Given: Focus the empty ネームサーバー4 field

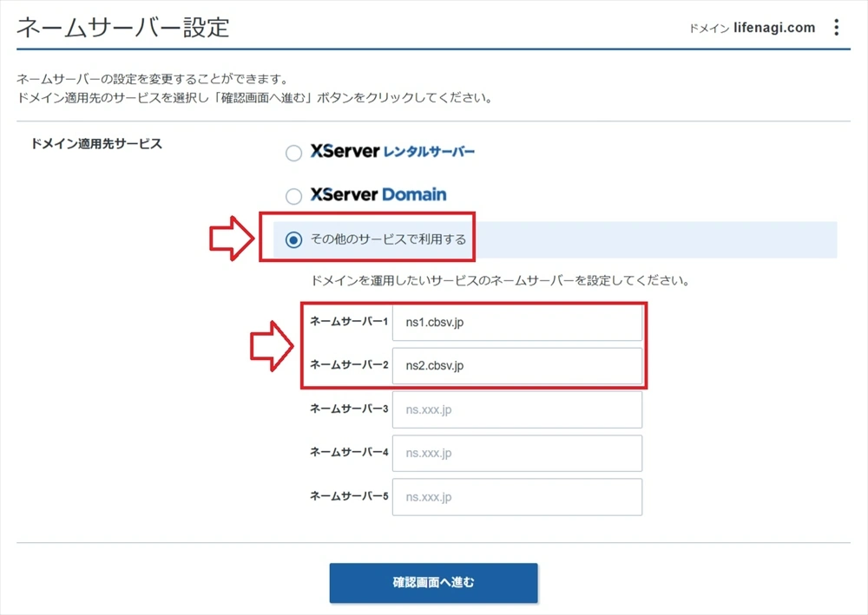Looking at the screenshot, I should 516,453.
